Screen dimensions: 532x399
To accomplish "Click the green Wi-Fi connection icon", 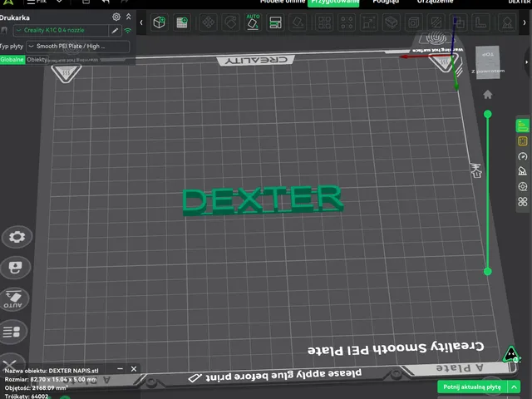I will (x=128, y=31).
